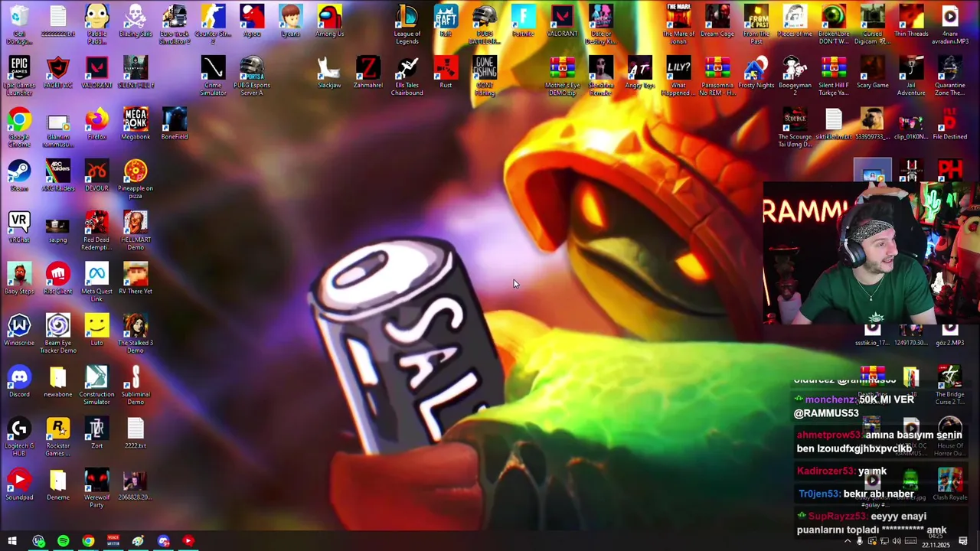Select the Baby Steps icon

point(19,278)
